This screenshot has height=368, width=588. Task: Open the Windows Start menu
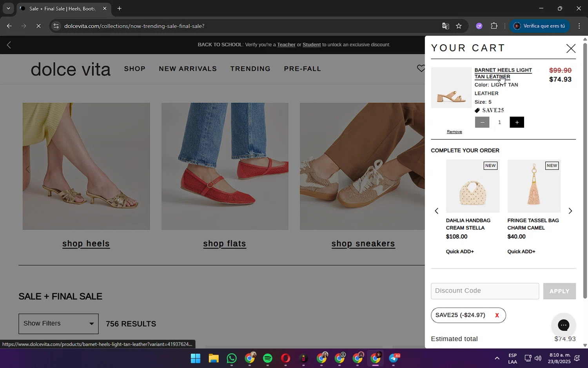(x=195, y=358)
